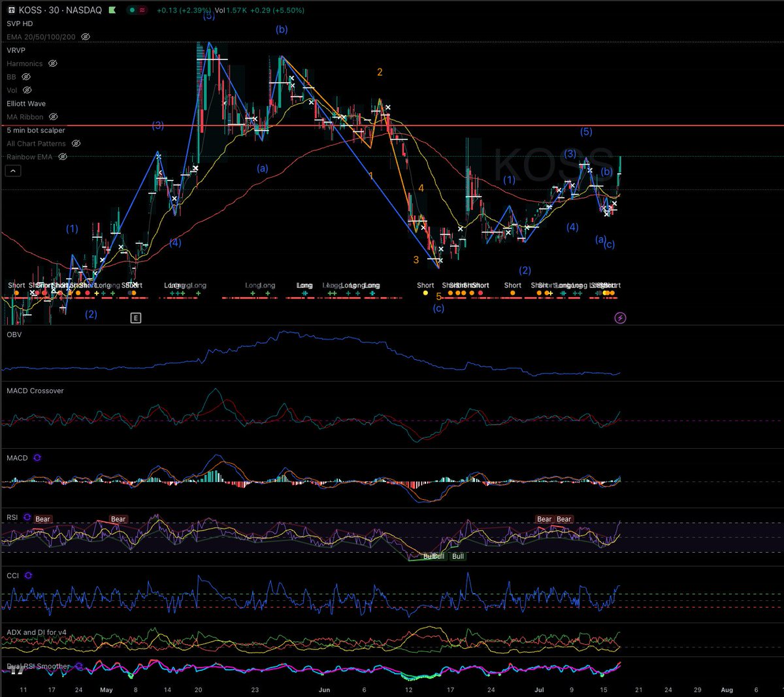Toggle visibility of Vol indicator
The width and height of the screenshot is (784, 697).
[27, 90]
